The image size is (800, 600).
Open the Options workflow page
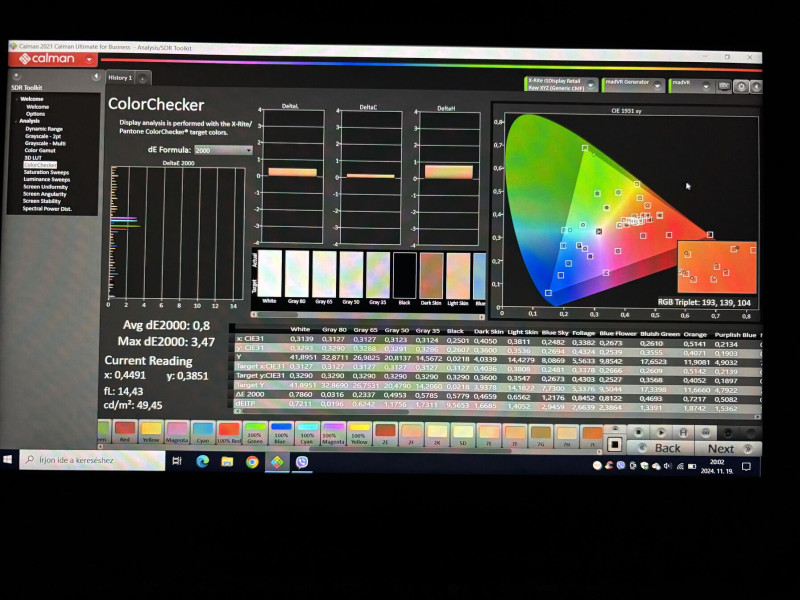[35, 114]
